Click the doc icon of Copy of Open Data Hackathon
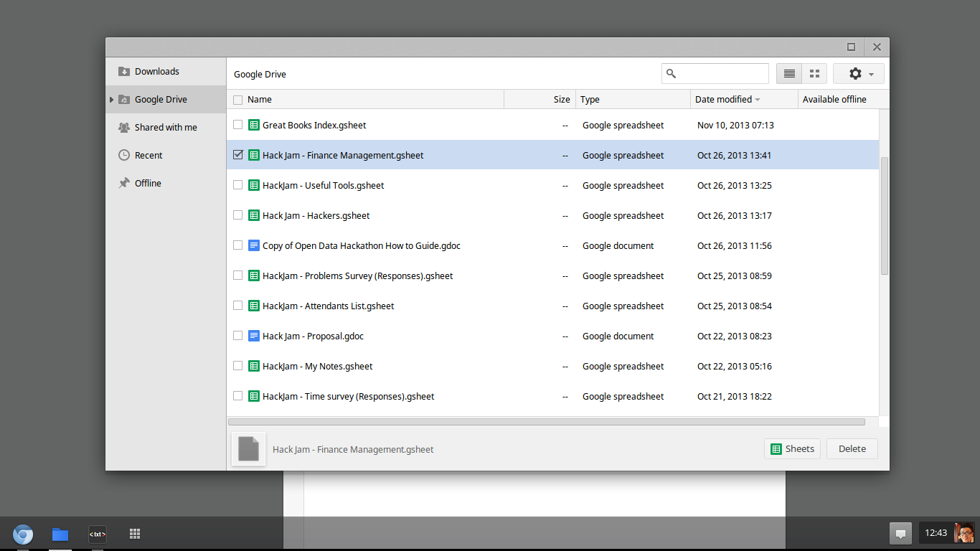Image resolution: width=980 pixels, height=551 pixels. (x=253, y=245)
